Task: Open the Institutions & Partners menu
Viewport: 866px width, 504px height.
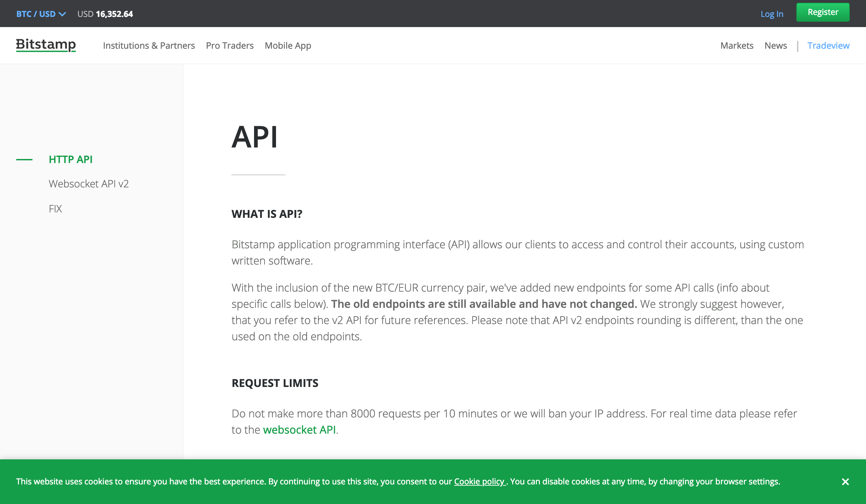Action: click(x=148, y=45)
